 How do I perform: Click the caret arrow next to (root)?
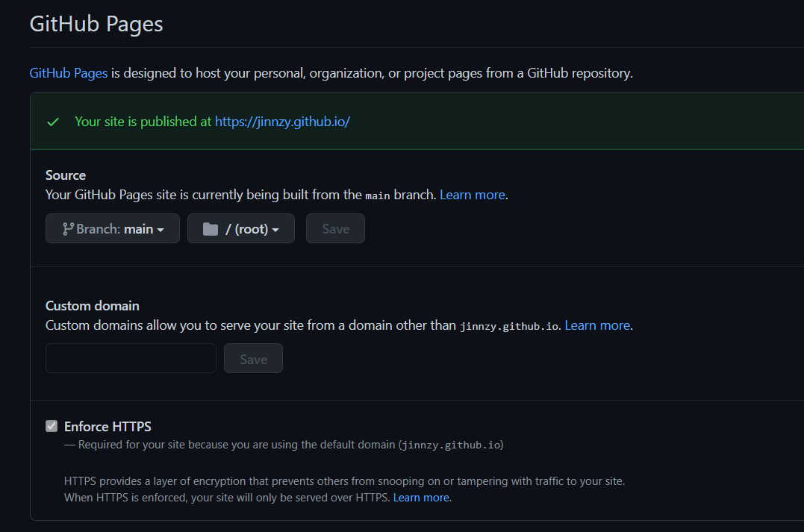pos(275,230)
